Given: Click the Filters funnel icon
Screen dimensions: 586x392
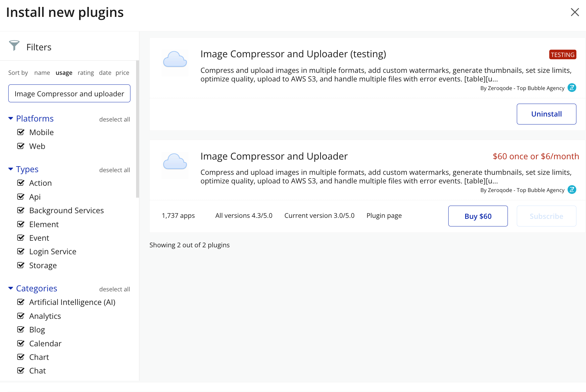Looking at the screenshot, I should [14, 46].
